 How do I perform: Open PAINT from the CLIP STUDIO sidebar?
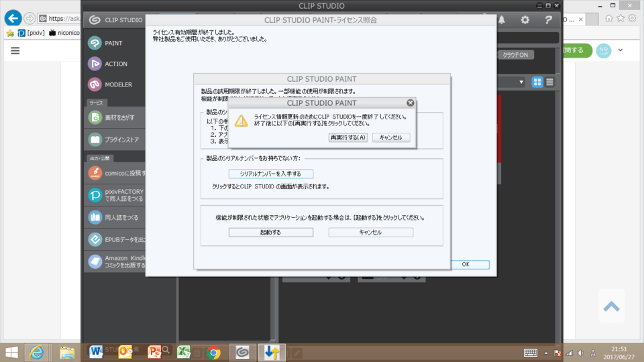(95, 43)
